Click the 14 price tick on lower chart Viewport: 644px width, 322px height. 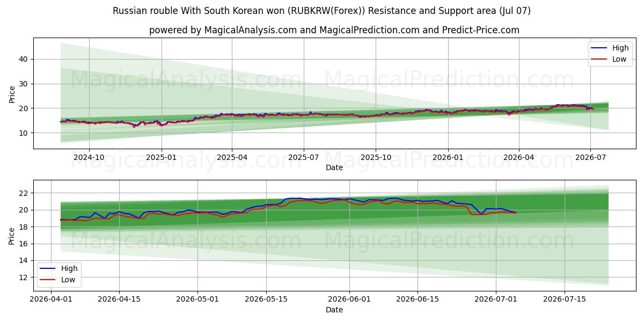point(24,260)
